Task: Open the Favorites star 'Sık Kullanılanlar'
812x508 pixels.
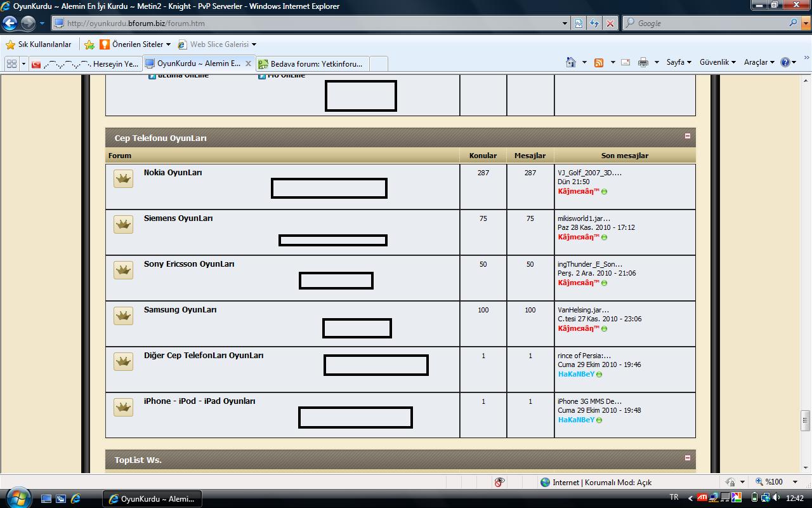Action: 39,44
